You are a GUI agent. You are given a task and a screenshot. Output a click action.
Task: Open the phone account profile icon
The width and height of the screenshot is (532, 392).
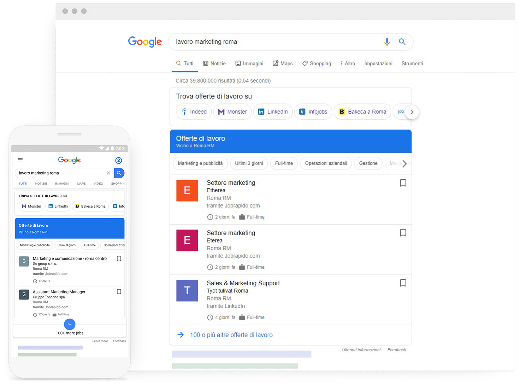[x=119, y=161]
